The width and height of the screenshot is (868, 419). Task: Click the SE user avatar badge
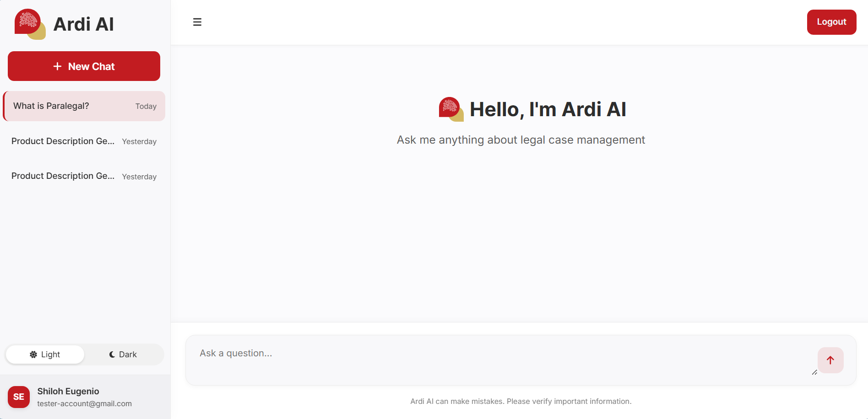pos(19,397)
